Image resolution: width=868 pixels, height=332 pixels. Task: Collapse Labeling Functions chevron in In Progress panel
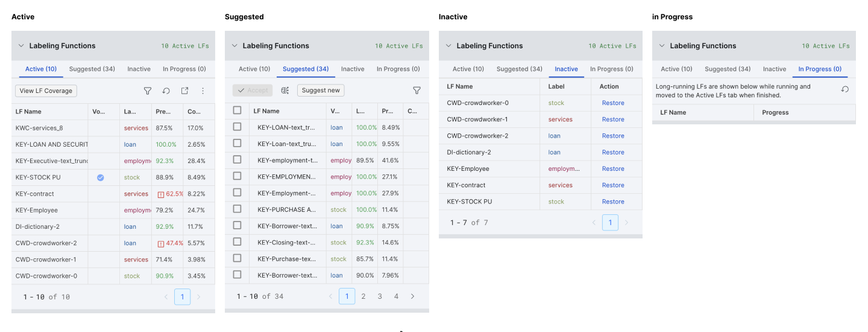[x=662, y=46]
